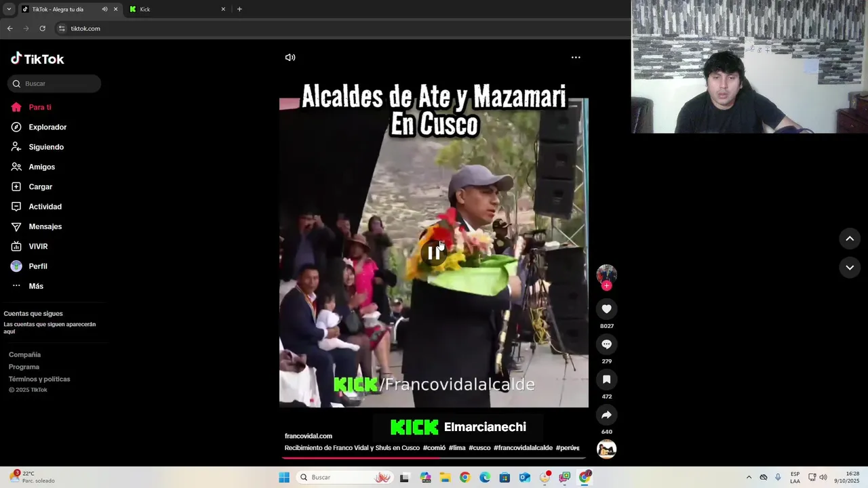Open the Explorador page
This screenshot has width=868, height=488.
coord(39,127)
